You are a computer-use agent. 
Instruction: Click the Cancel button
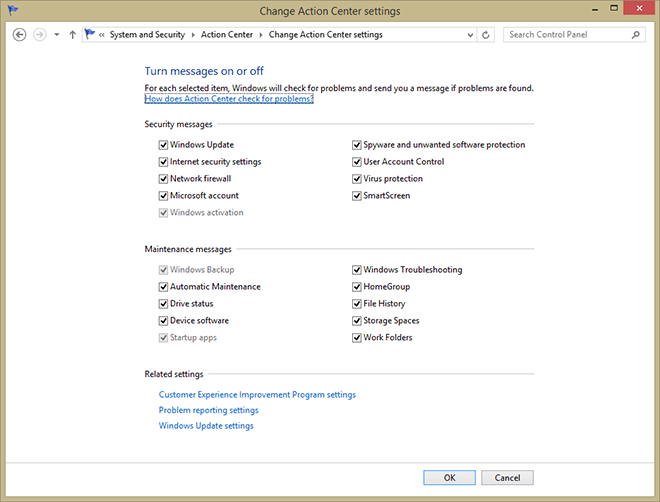point(507,478)
